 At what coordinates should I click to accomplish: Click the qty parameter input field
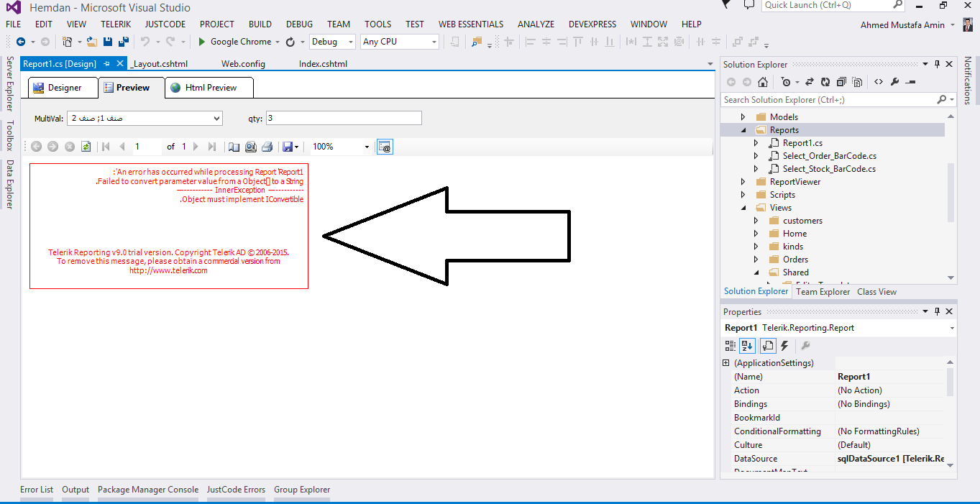344,118
